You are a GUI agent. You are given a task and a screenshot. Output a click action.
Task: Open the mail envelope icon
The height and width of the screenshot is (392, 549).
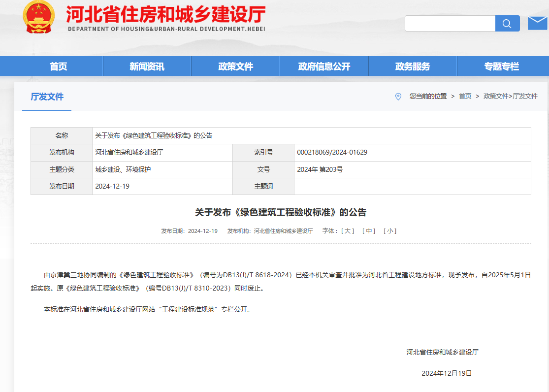[x=537, y=23]
